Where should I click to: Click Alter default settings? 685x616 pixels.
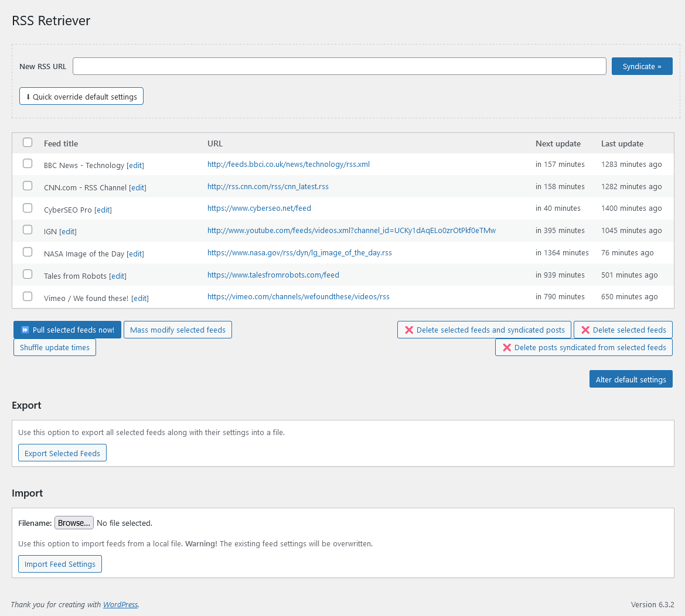[x=631, y=379]
